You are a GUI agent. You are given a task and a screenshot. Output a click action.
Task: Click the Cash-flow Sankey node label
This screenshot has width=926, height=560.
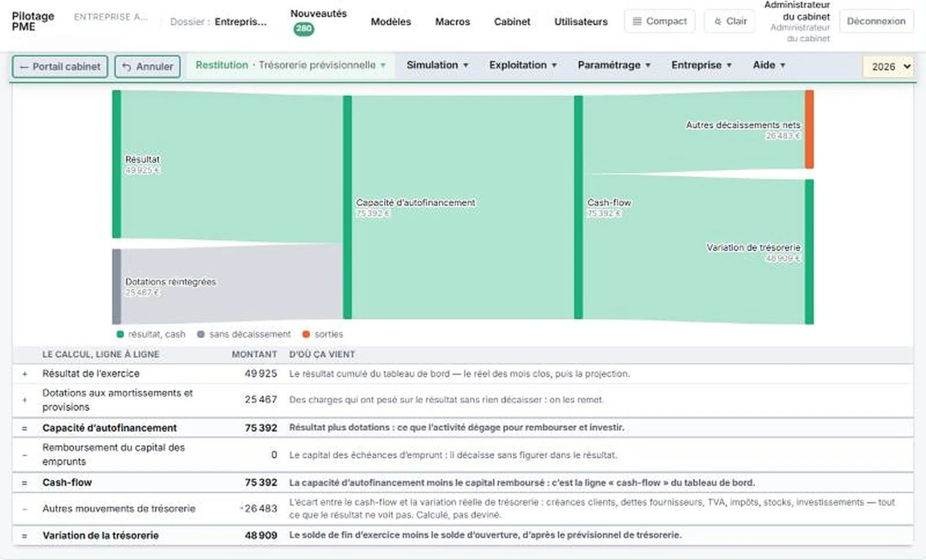click(x=609, y=203)
